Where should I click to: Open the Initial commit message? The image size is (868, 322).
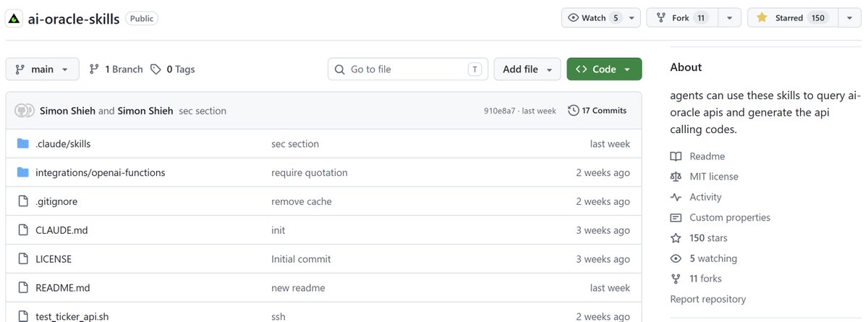click(301, 259)
